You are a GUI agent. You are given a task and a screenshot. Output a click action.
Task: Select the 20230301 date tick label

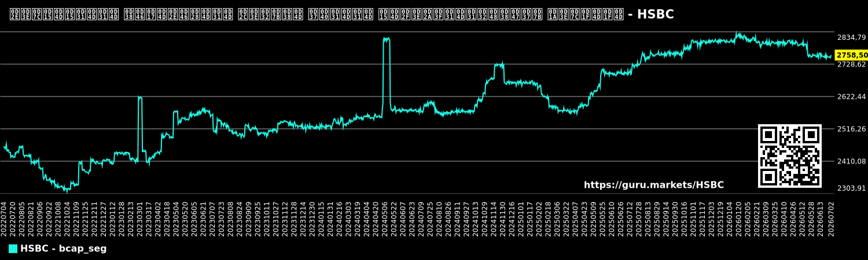140,218
